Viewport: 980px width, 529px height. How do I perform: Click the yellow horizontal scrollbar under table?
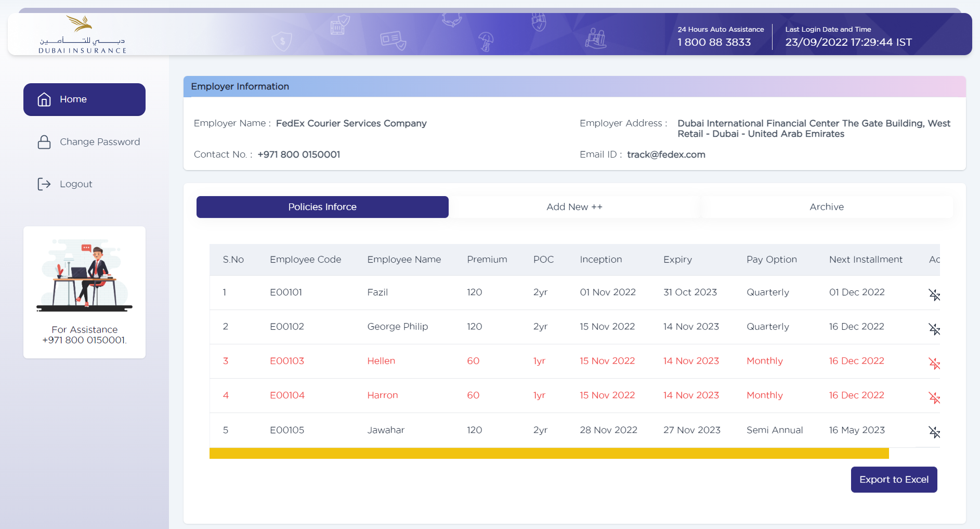pos(548,454)
